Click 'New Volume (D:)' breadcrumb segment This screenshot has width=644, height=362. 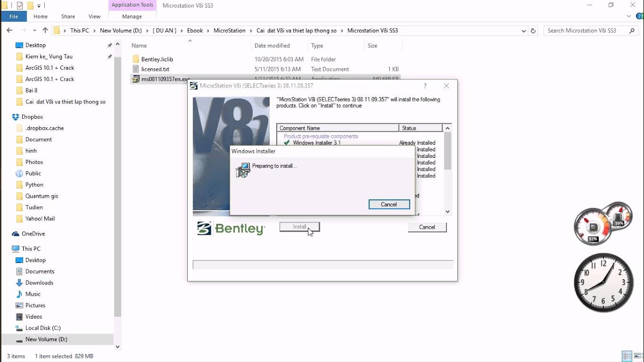point(121,31)
